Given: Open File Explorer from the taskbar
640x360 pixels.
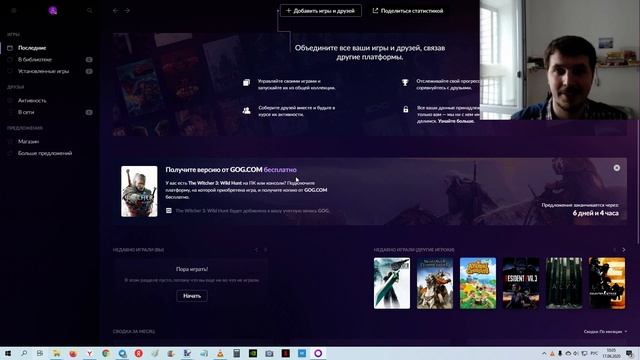Looking at the screenshot, I should pyautogui.click(x=56, y=353).
